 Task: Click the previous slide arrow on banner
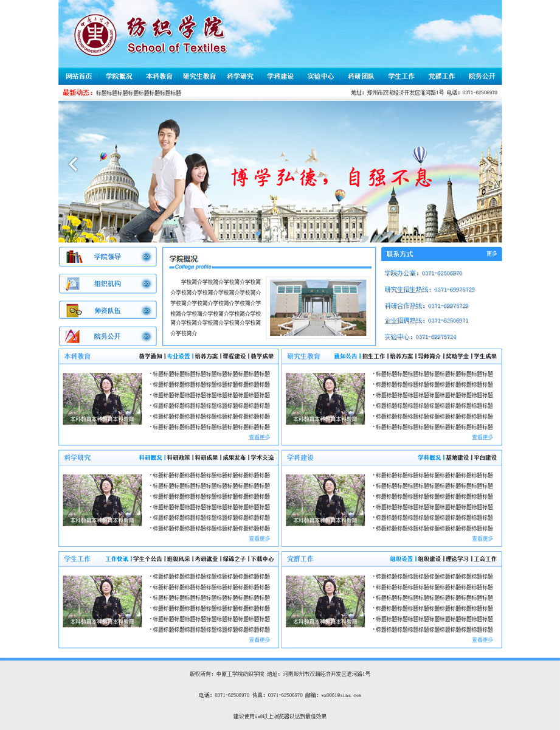tap(73, 164)
